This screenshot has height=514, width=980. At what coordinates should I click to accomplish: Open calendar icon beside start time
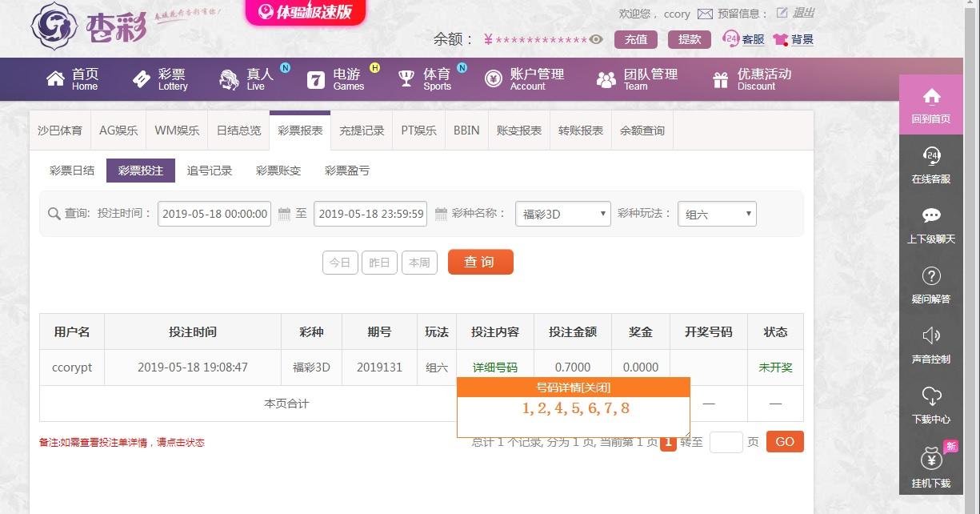coord(284,214)
